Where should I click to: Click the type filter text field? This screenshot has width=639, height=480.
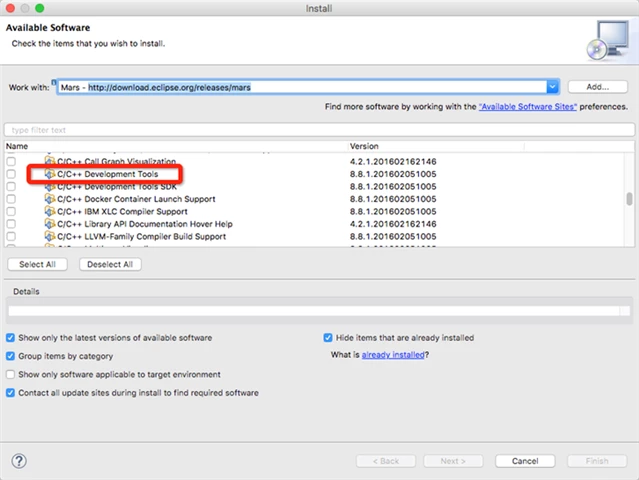320,130
